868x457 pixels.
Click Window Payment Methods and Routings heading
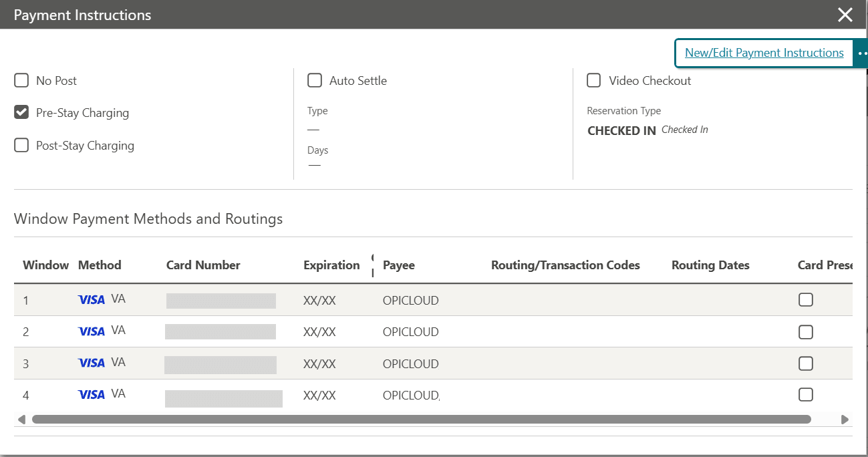148,219
